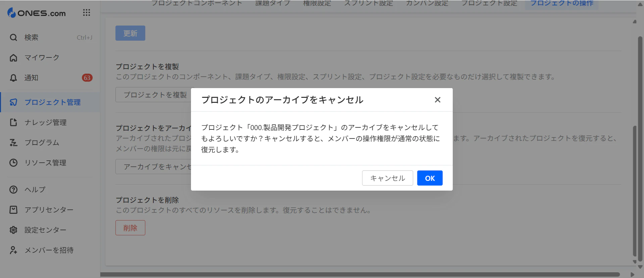Viewport: 644px width, 278px height.
Task: Open ナレッジ管理 in the sidebar
Action: 50,122
